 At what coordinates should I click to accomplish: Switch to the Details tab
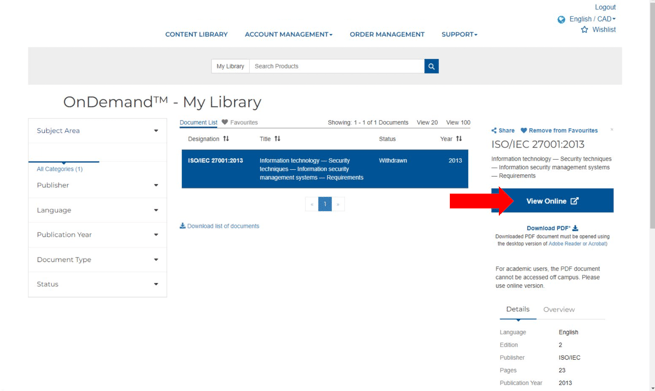(x=518, y=309)
